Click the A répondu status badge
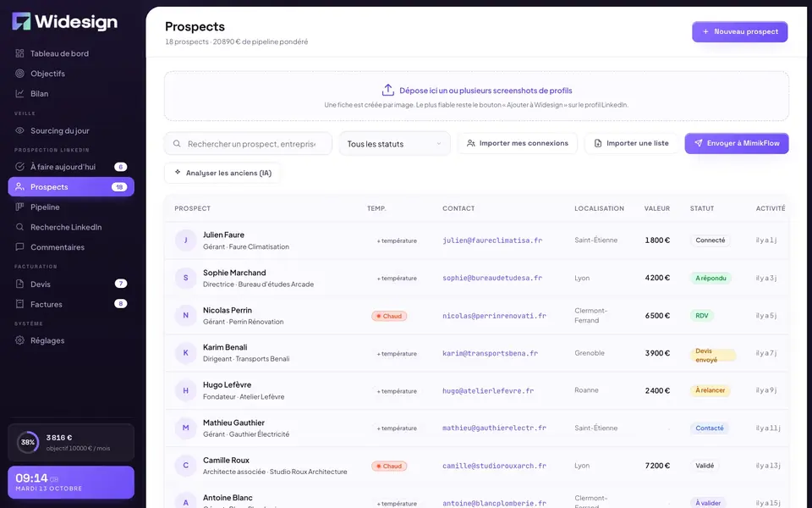This screenshot has width=812, height=508. [710, 278]
